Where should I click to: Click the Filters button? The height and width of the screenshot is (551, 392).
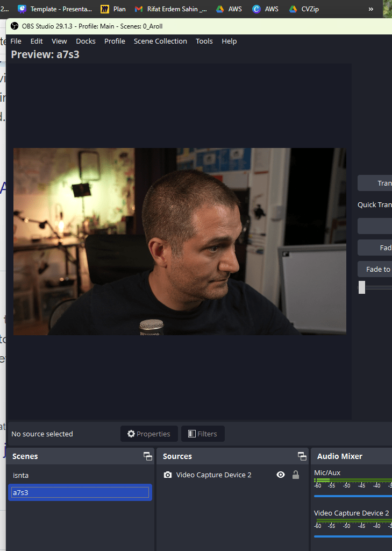(x=203, y=434)
